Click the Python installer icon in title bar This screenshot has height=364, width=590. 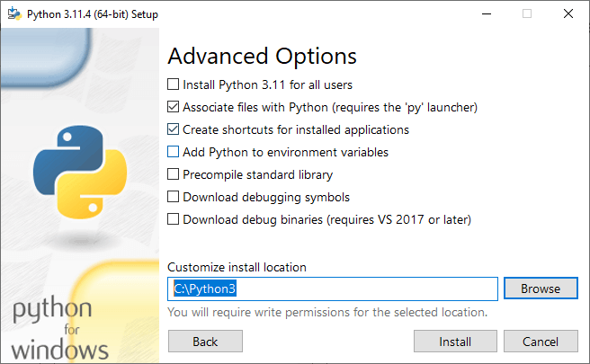13,13
